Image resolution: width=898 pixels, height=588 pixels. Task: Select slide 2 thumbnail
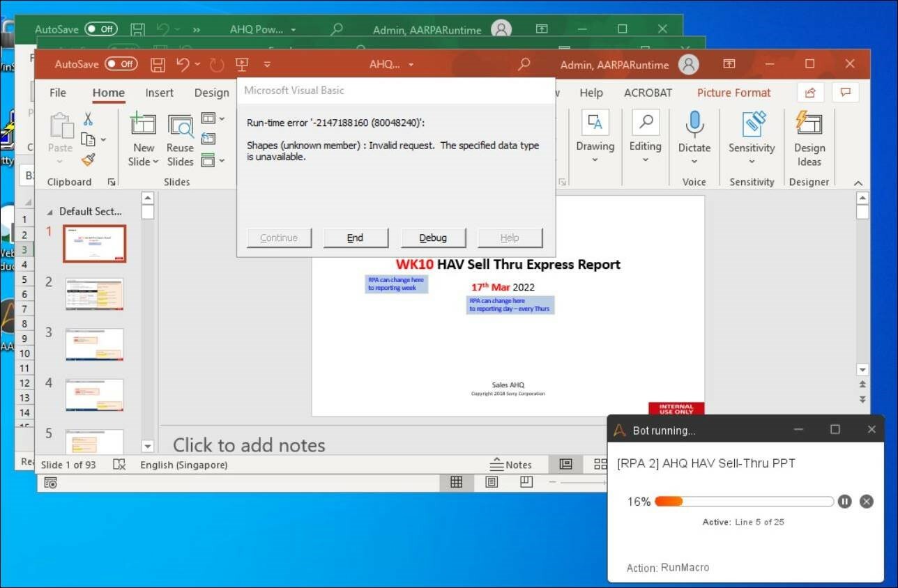94,294
